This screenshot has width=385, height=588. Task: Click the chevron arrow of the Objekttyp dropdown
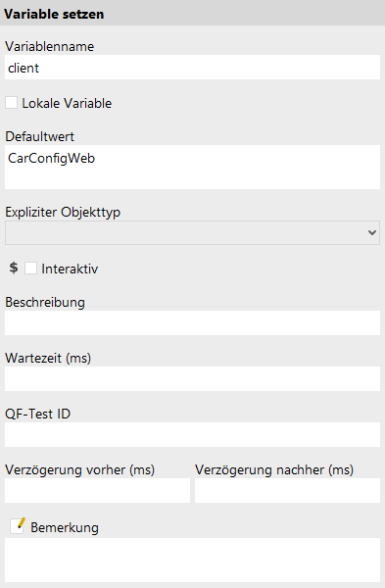pos(372,233)
